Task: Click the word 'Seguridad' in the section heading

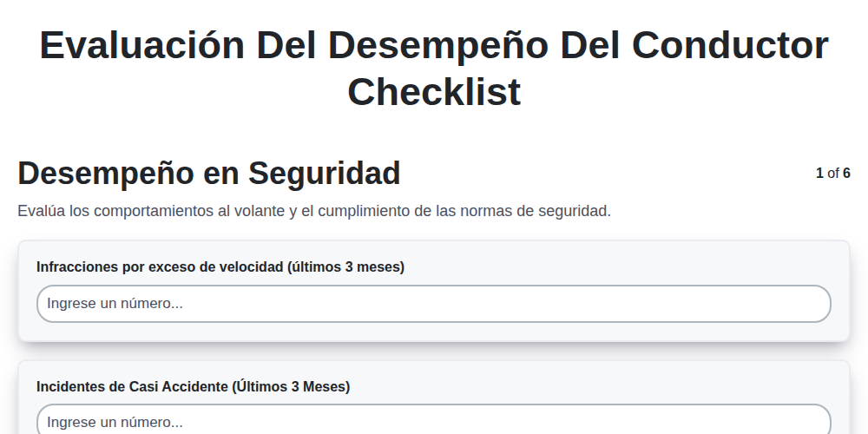Action: point(324,174)
